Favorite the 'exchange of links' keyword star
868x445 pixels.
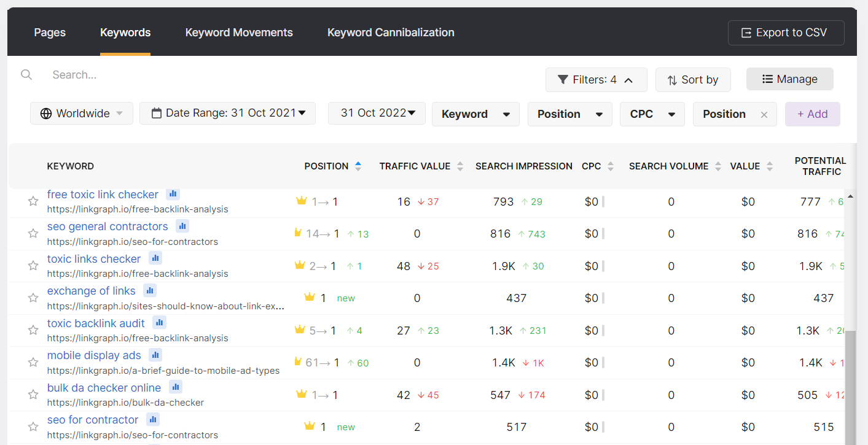tap(33, 298)
